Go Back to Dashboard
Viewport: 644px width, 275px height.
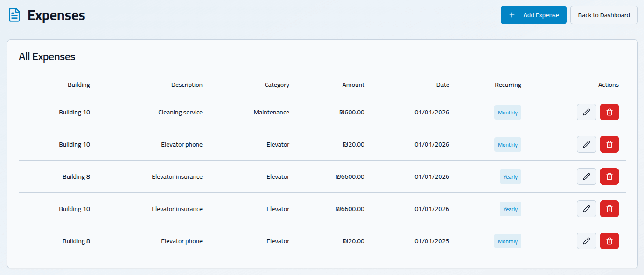point(603,15)
